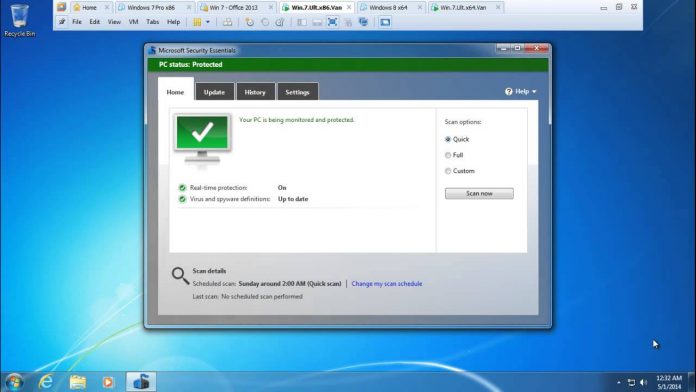The width and height of the screenshot is (696, 392).
Task: Click the toolbar pin icon left of File
Action: pos(62,21)
